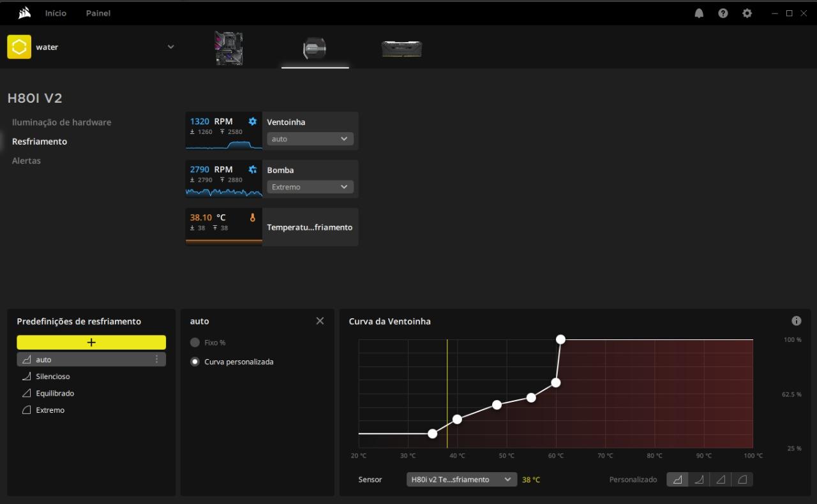
Task: Click the curve point near 35 °C
Action: coord(433,434)
